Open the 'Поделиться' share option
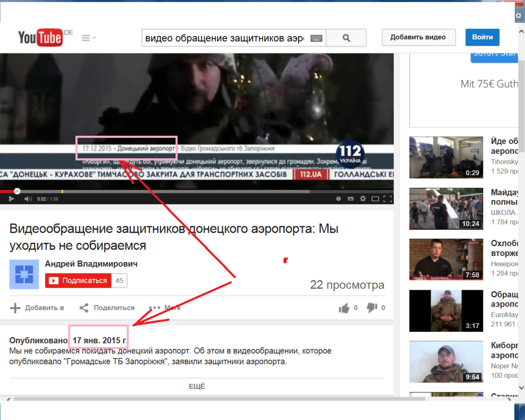The height and width of the screenshot is (420, 525). [x=107, y=308]
